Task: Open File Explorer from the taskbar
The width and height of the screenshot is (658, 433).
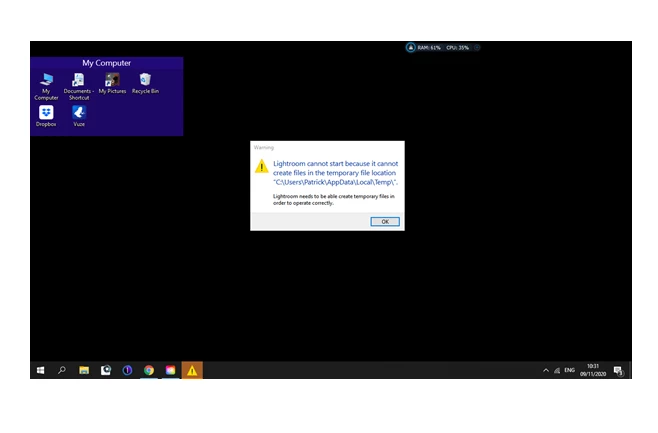Action: pyautogui.click(x=84, y=370)
